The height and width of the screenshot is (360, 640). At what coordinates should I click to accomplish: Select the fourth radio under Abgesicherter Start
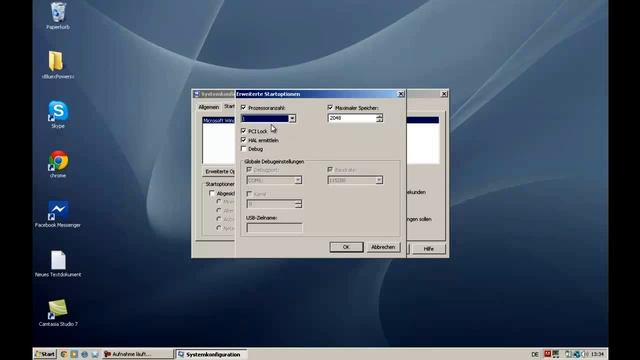click(x=219, y=228)
